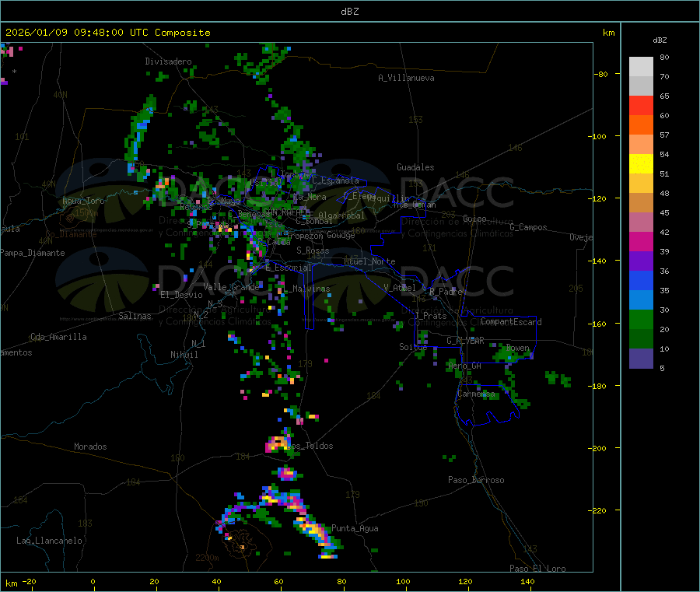This screenshot has height=592, width=700.
Task: Click the Bowen location label
Action: click(518, 348)
